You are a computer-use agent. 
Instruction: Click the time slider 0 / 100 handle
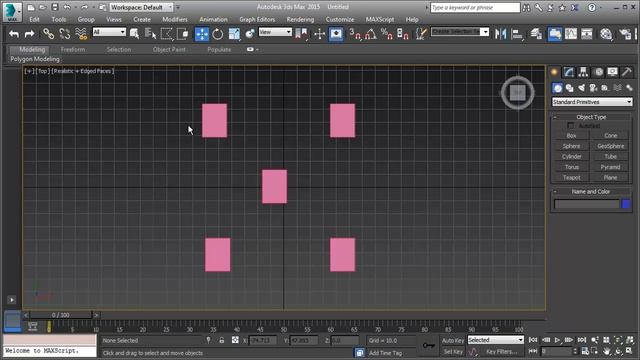coord(60,315)
